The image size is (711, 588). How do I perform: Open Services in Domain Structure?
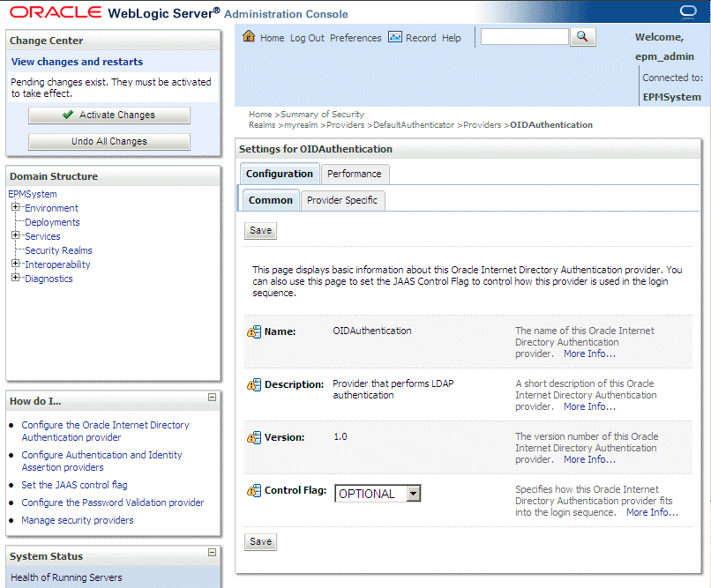pyautogui.click(x=42, y=236)
